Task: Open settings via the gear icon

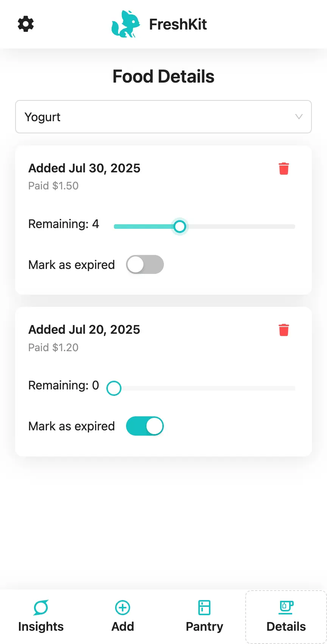Action: click(26, 24)
